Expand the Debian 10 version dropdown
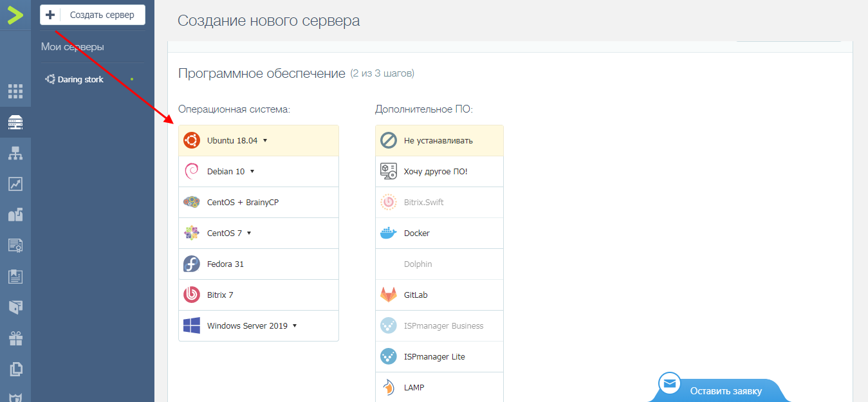This screenshot has width=868, height=402. click(252, 172)
